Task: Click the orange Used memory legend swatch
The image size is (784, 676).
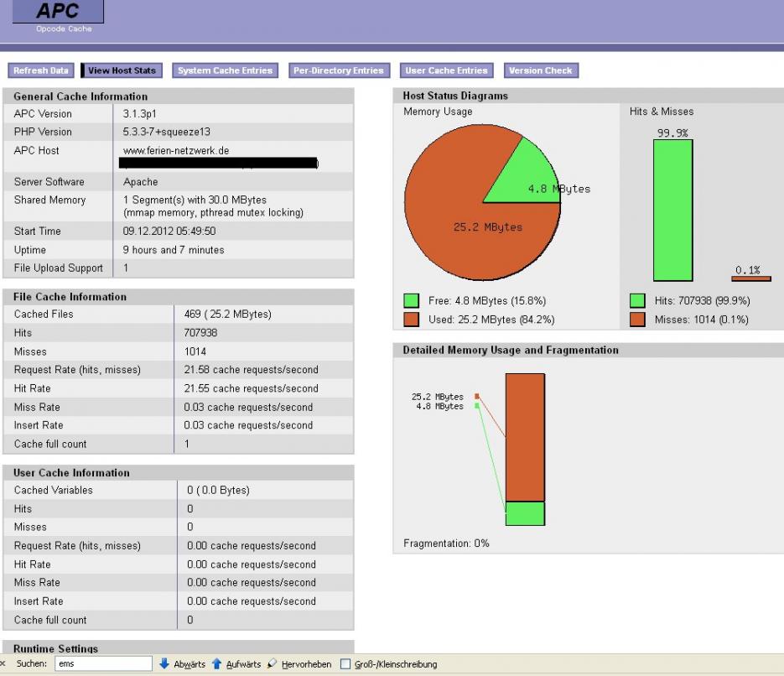Action: 411,320
